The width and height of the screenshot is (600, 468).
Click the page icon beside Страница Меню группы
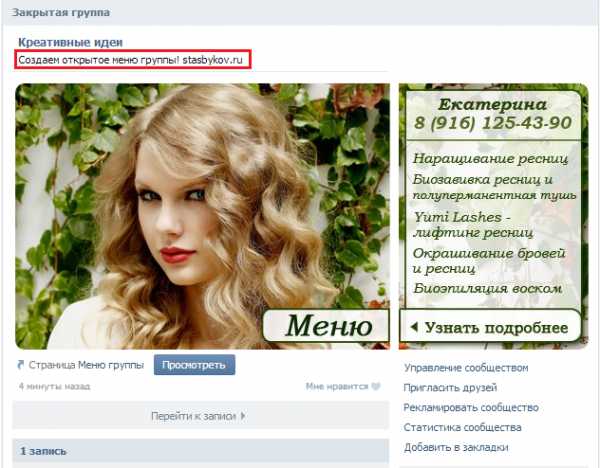(x=21, y=365)
